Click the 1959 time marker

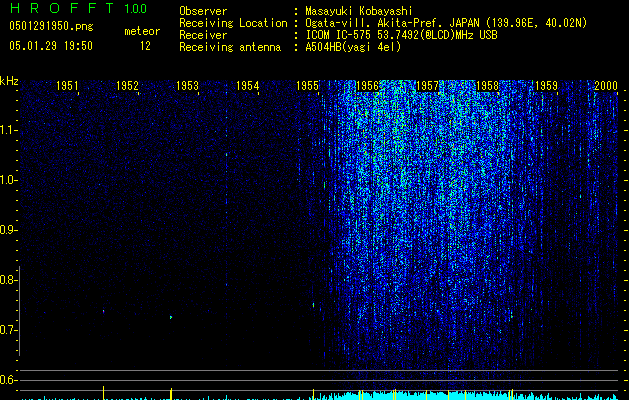click(x=546, y=85)
